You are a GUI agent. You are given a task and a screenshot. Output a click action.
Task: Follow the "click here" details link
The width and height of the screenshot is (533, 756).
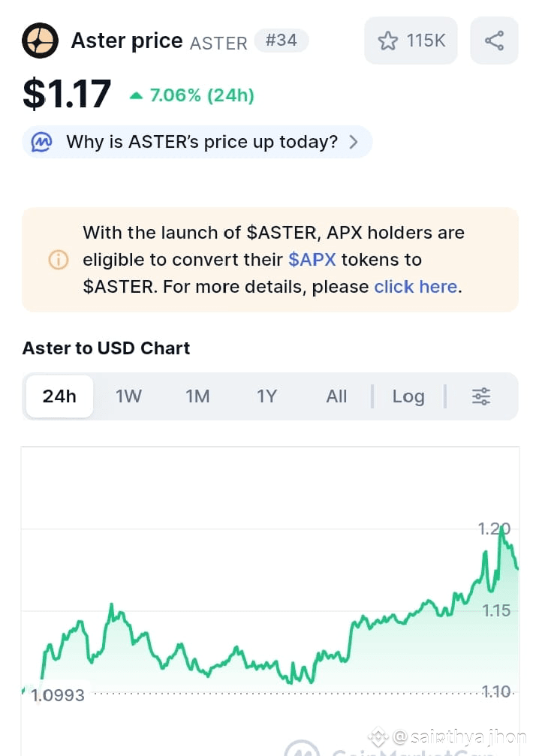[415, 287]
